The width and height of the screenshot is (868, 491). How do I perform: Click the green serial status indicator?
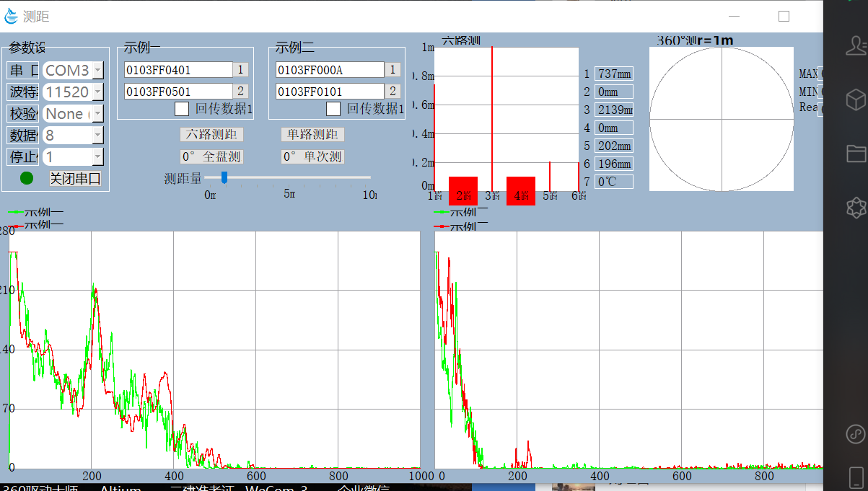coord(27,178)
